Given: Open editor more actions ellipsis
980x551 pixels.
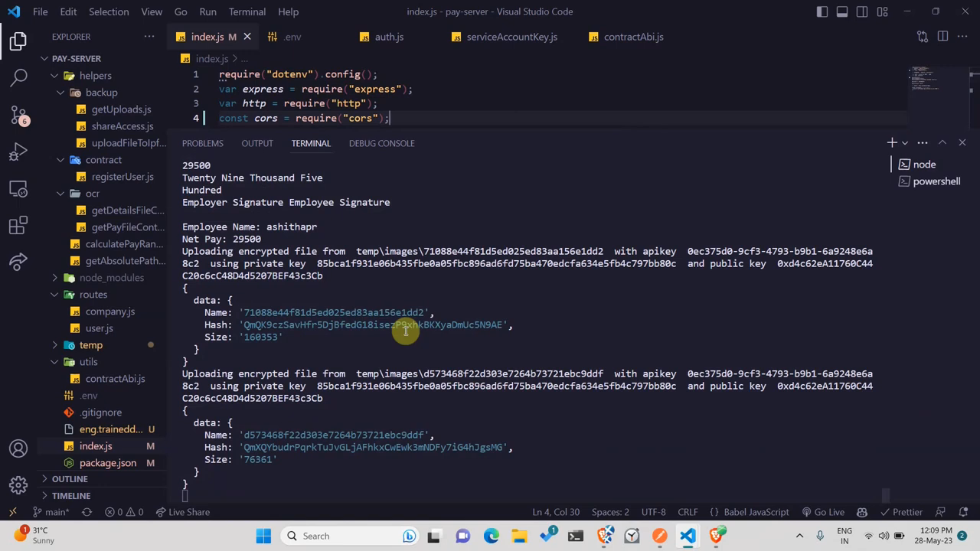Looking at the screenshot, I should (x=962, y=37).
